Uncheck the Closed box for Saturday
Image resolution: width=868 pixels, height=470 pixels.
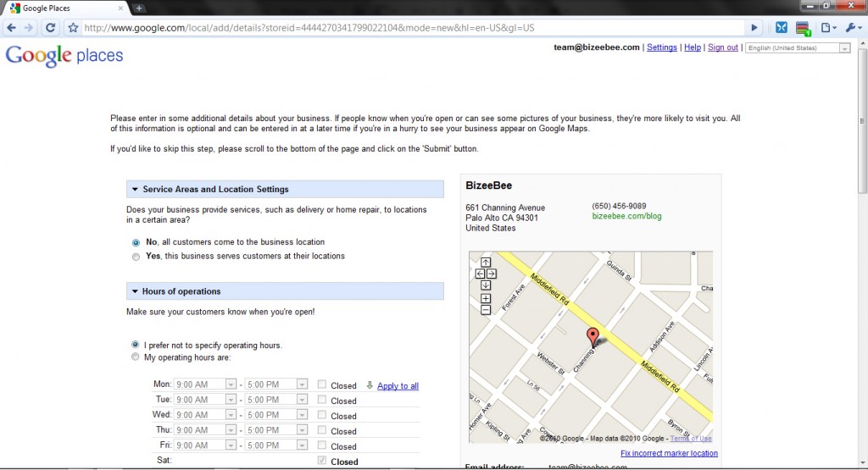(x=321, y=460)
